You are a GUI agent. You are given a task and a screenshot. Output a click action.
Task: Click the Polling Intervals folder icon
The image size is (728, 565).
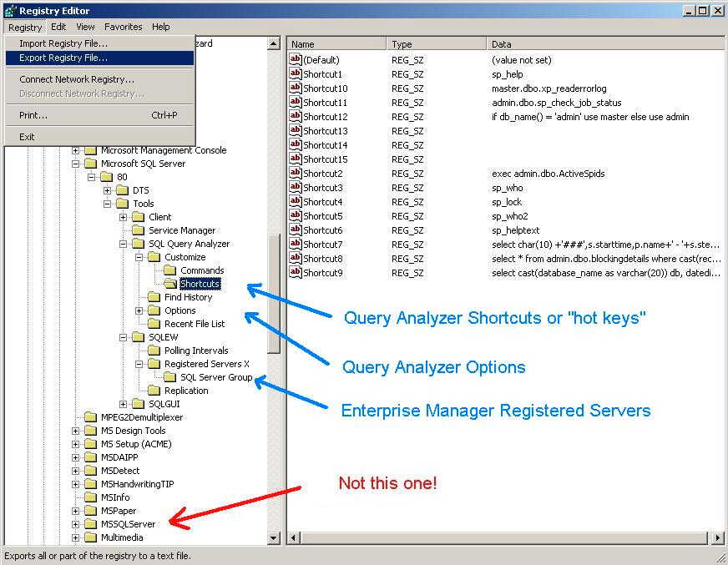click(x=154, y=351)
